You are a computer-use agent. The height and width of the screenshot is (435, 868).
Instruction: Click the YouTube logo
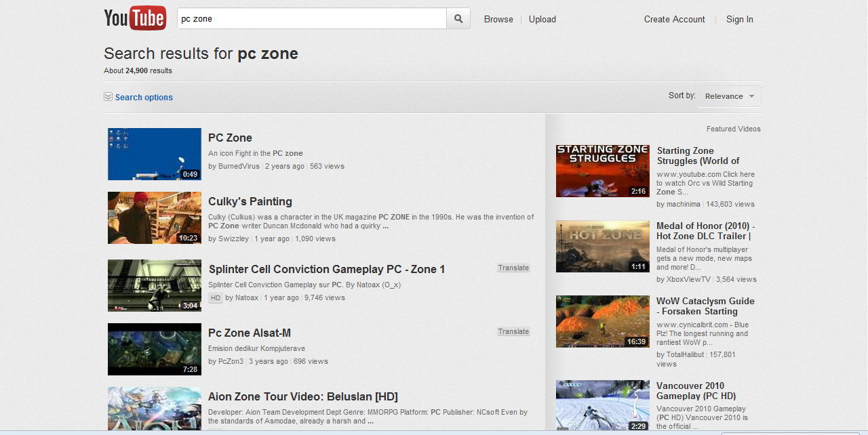point(134,18)
